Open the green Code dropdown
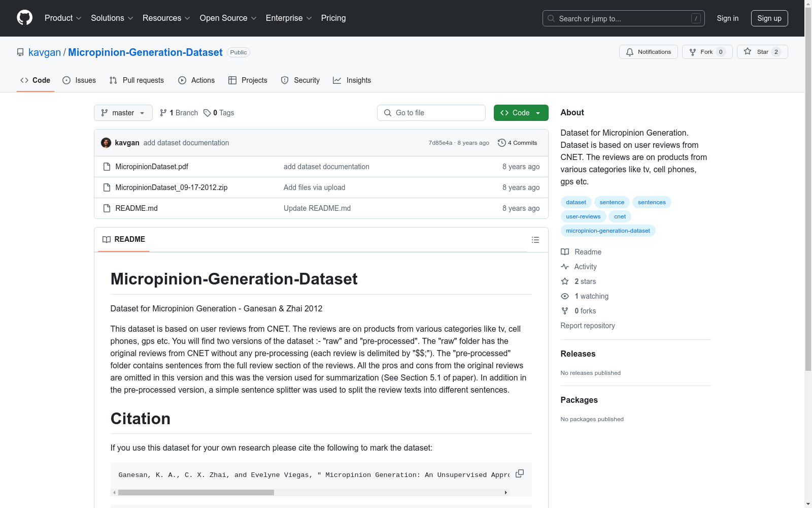The image size is (812, 508). pos(521,113)
